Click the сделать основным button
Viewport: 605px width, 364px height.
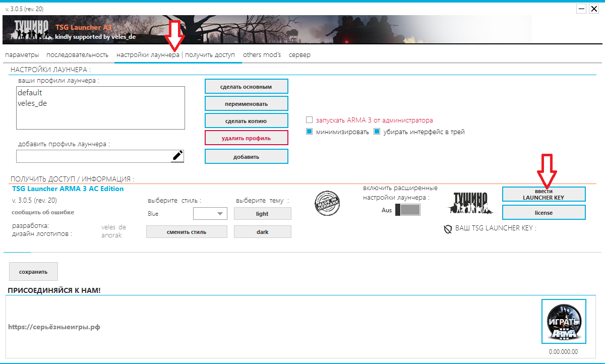(x=246, y=86)
